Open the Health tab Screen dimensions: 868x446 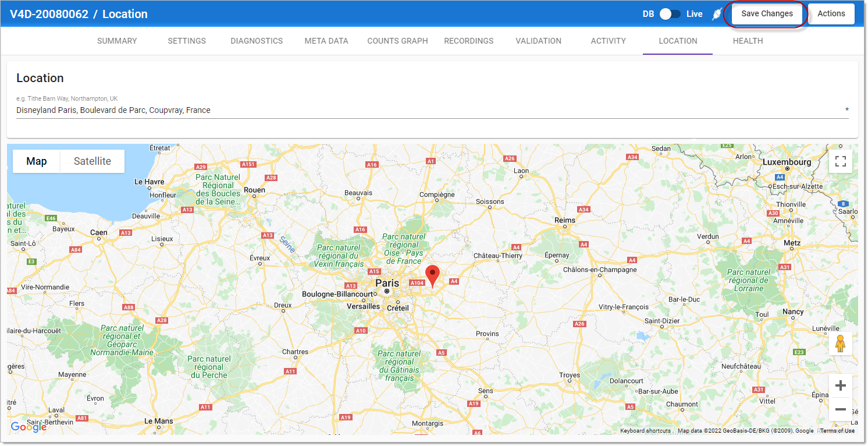pos(748,41)
